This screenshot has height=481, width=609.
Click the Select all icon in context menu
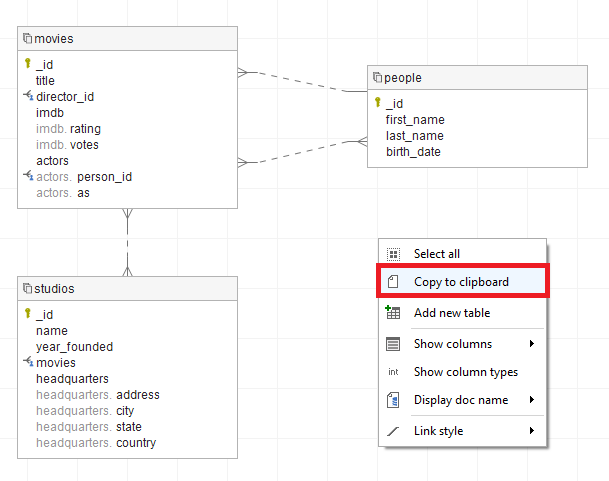(x=393, y=254)
